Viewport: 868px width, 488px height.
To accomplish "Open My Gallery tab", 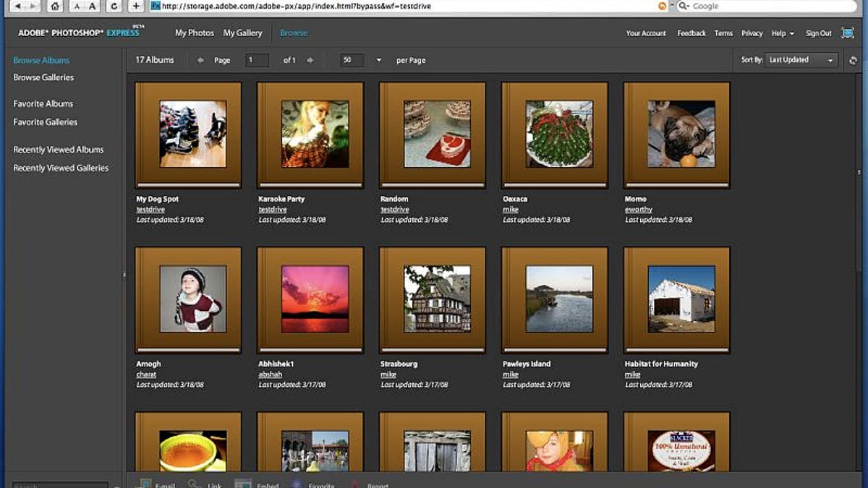I will (x=242, y=33).
